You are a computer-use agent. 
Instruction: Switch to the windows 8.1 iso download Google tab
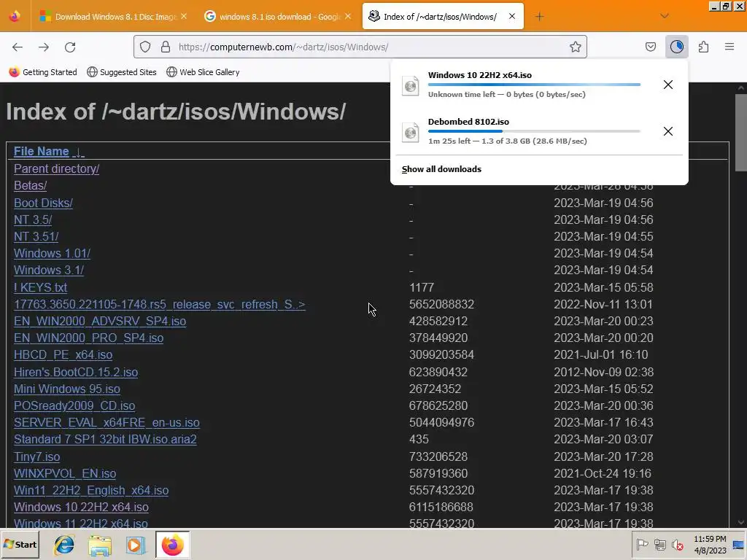pos(277,17)
